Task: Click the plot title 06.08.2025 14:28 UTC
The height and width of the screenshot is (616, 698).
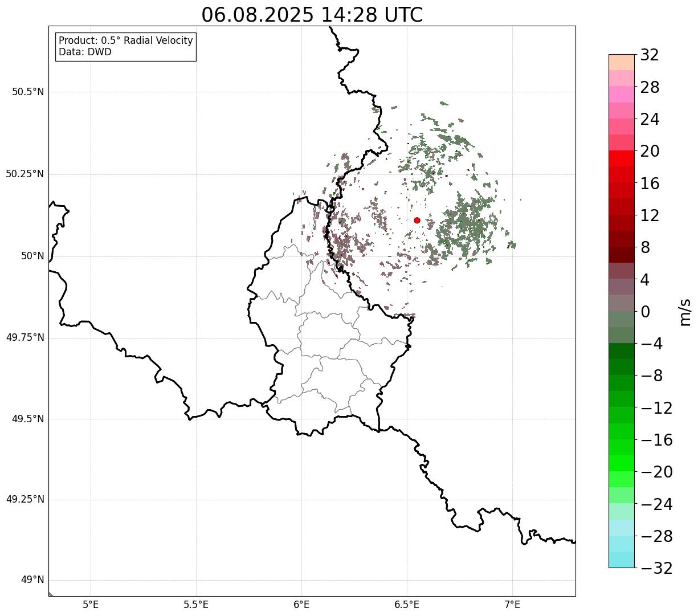Action: click(x=312, y=15)
